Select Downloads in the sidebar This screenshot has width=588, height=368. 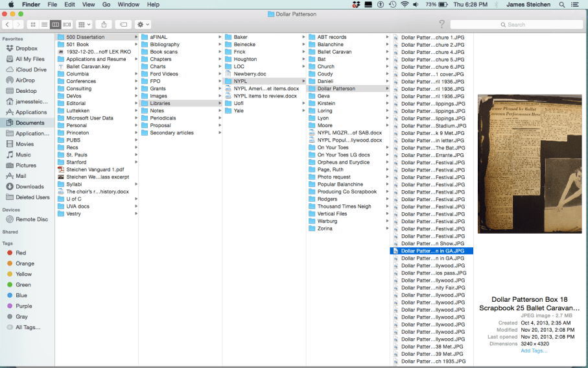click(x=29, y=186)
